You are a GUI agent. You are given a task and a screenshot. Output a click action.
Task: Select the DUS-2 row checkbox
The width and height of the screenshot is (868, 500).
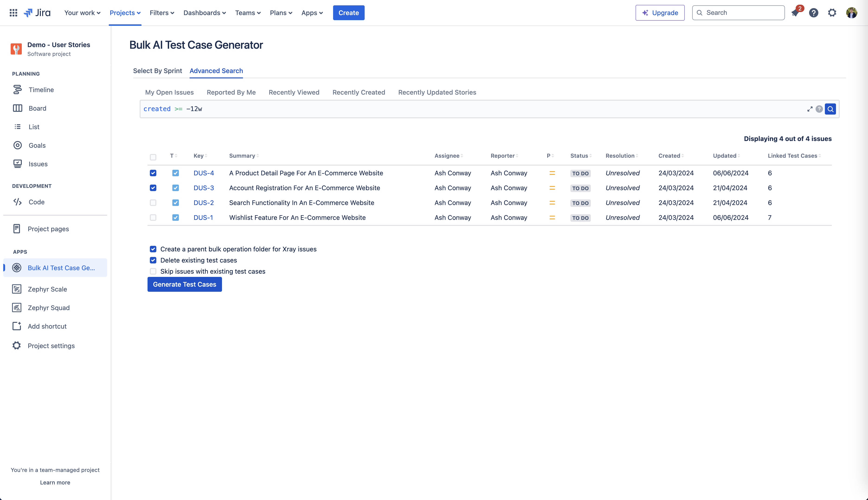(153, 203)
